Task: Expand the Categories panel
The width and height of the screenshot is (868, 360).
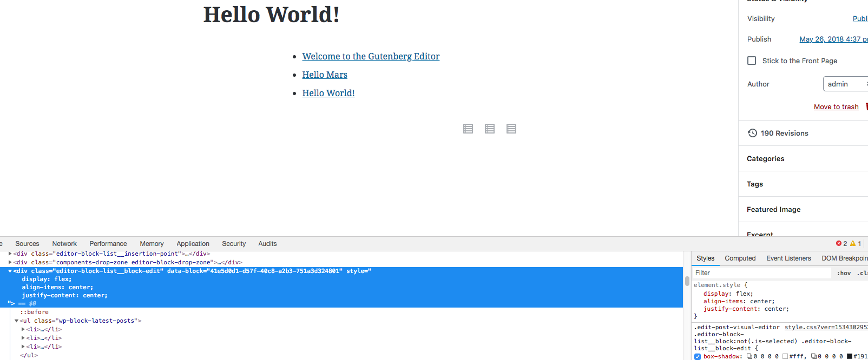Action: 803,158
